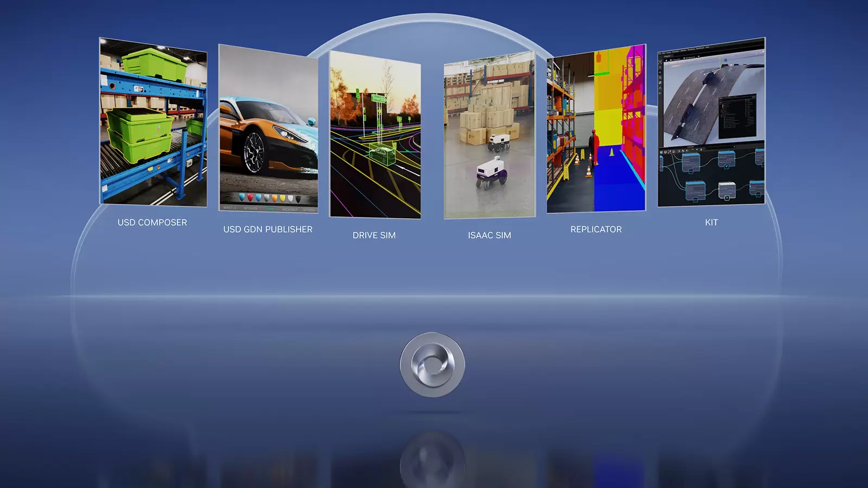Select the red paint color swatch

(250, 197)
